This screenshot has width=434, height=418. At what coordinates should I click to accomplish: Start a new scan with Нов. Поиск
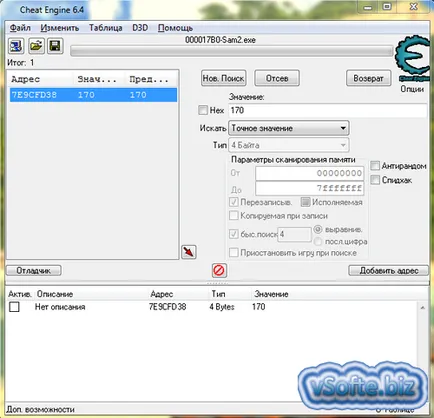click(x=224, y=78)
